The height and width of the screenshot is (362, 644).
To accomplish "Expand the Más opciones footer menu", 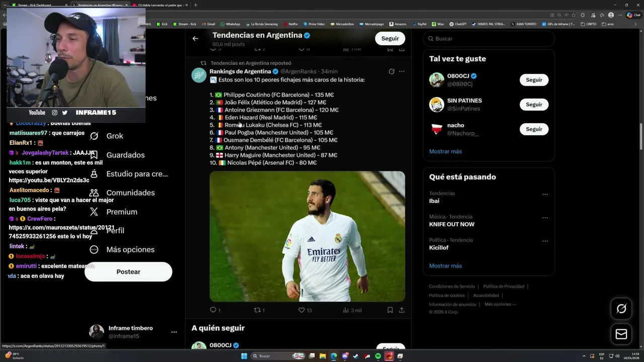I will point(500,304).
